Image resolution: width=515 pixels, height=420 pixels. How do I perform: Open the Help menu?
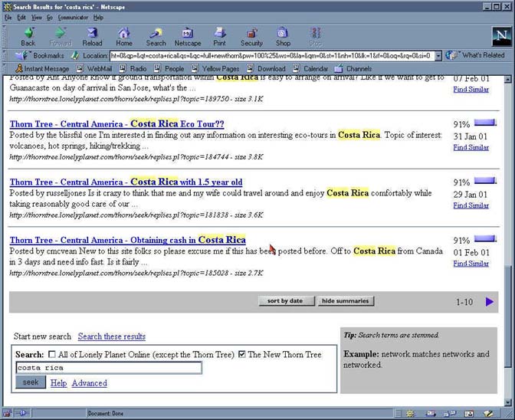[98, 18]
